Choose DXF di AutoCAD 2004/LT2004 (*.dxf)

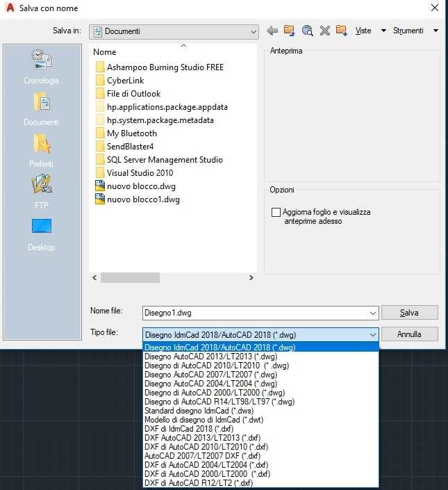point(260,465)
